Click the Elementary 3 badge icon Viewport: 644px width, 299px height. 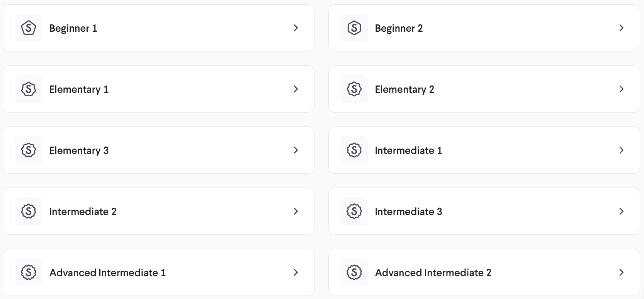tap(29, 150)
